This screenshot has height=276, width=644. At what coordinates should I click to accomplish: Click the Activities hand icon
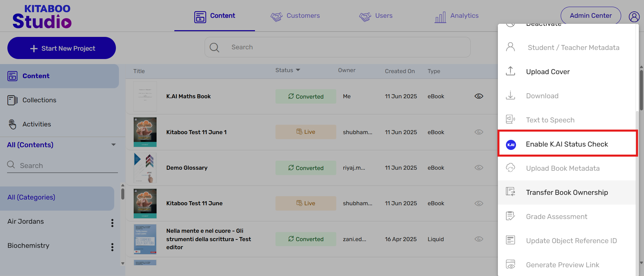pyautogui.click(x=12, y=124)
